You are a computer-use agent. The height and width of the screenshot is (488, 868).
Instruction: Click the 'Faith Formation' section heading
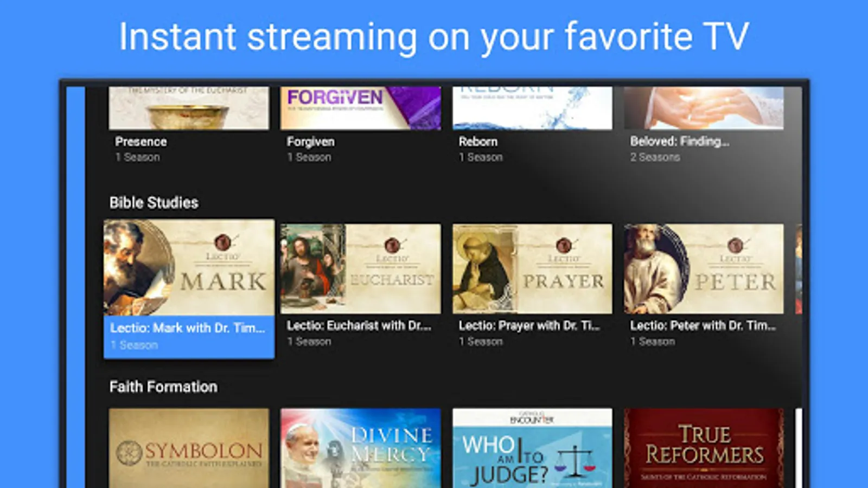(x=163, y=387)
